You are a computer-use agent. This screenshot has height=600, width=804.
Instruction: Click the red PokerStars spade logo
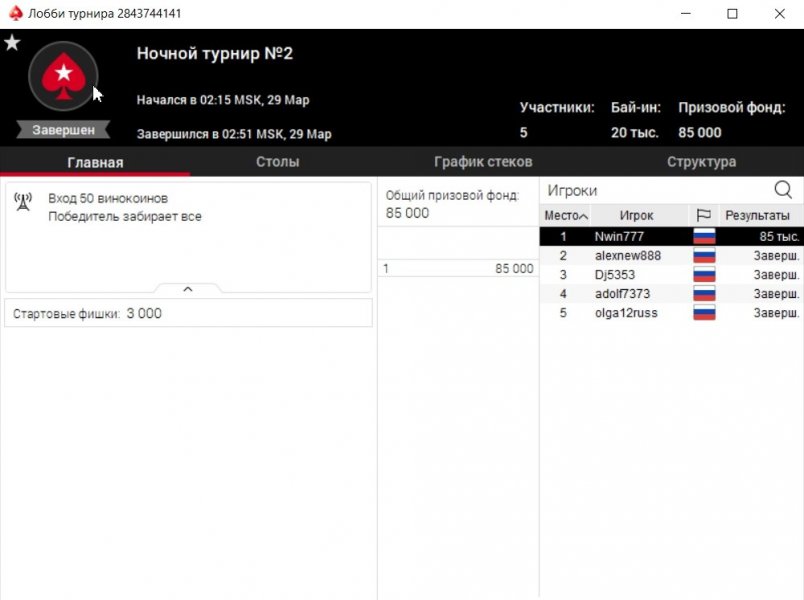pos(64,75)
